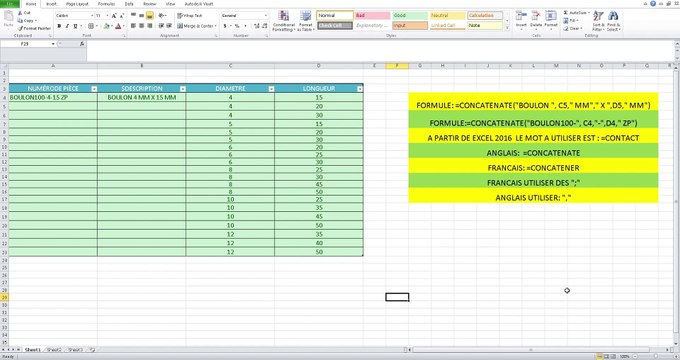Open Find & Select binoculars menu
This screenshot has height=360, width=680.
pyautogui.click(x=613, y=20)
